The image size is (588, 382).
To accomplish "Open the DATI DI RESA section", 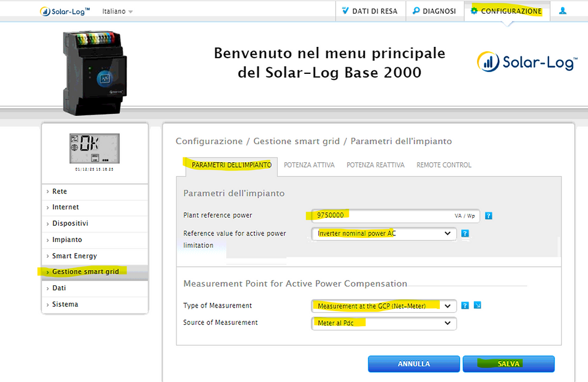I will point(370,11).
